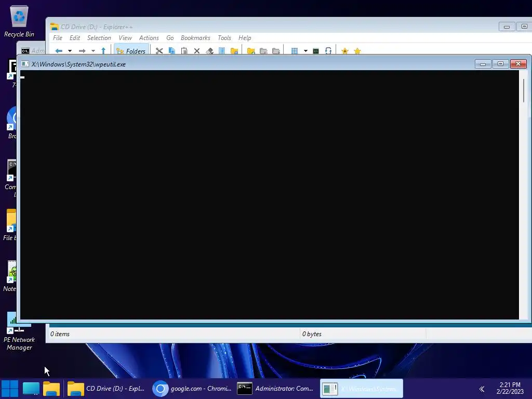532x399 pixels.
Task: Bookmark this folder with the first star icon
Action: coord(345,51)
